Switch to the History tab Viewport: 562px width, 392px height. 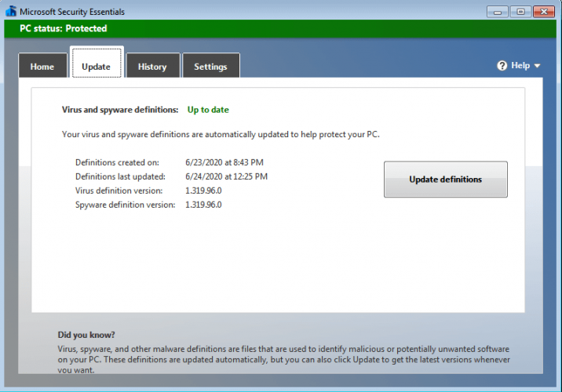coord(153,66)
